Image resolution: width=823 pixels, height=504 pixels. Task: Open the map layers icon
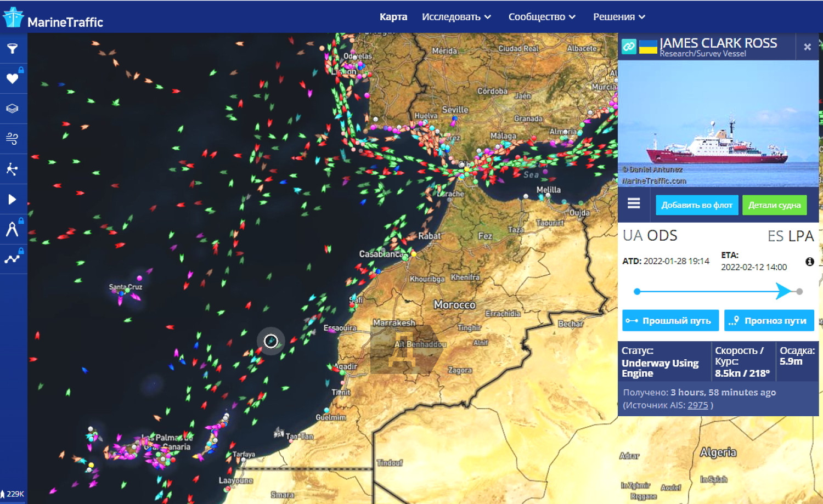pos(12,109)
